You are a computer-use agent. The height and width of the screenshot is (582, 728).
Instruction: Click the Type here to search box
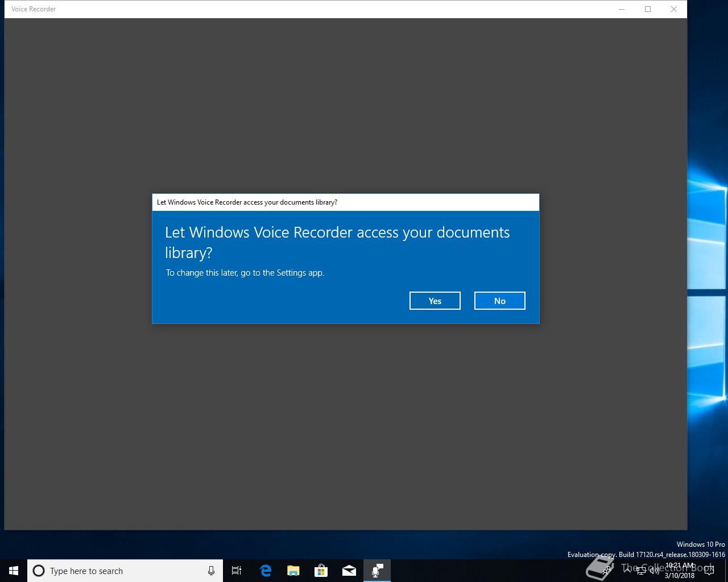125,571
